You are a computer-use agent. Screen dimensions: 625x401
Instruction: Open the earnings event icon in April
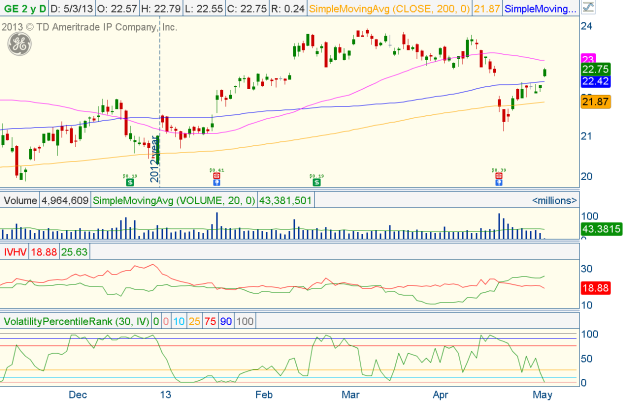pos(497,182)
